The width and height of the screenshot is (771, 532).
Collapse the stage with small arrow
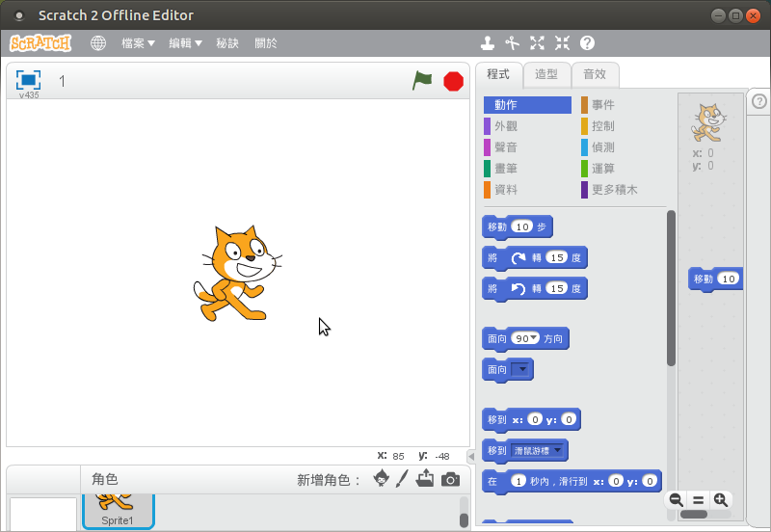pyautogui.click(x=470, y=456)
